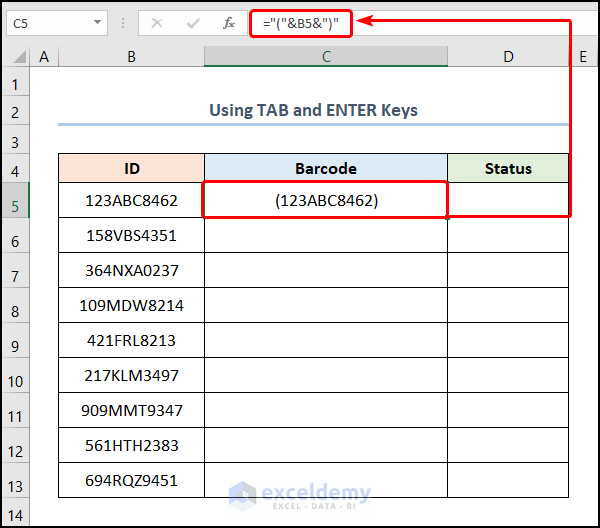Click the 'ID' header cell
Image resolution: width=600 pixels, height=528 pixels.
click(132, 168)
